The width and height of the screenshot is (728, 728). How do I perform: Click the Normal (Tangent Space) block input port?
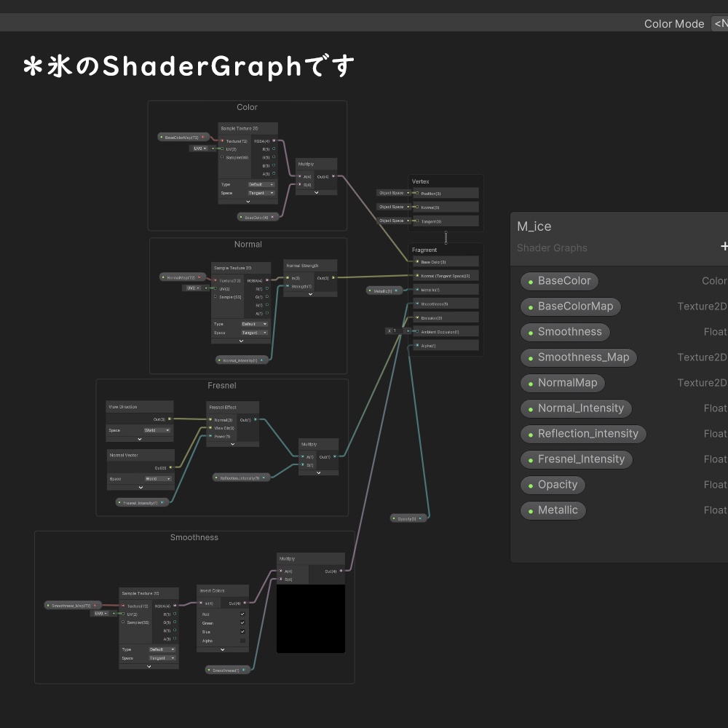417,275
